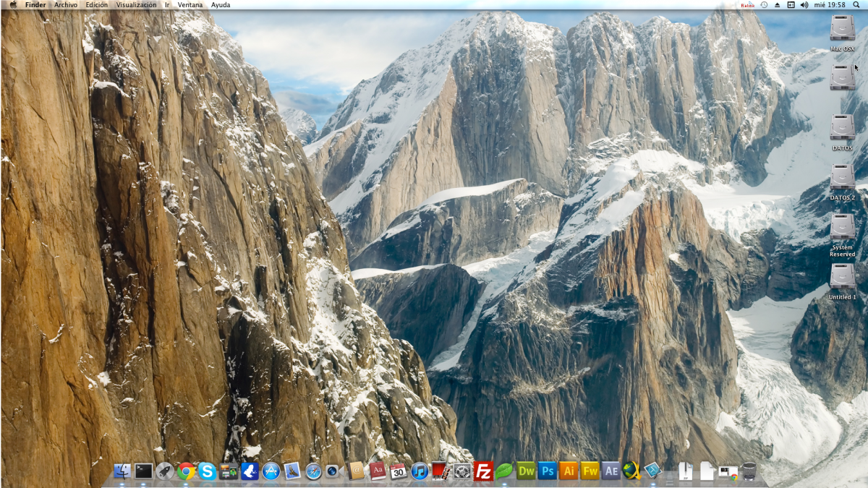
Task: Open the iCal calendar app
Action: click(396, 471)
